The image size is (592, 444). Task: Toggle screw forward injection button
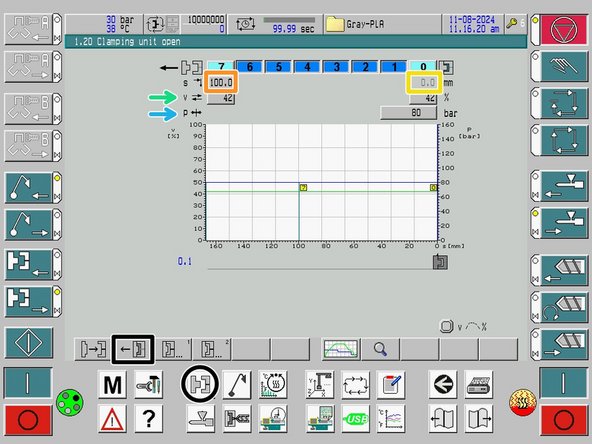click(564, 344)
